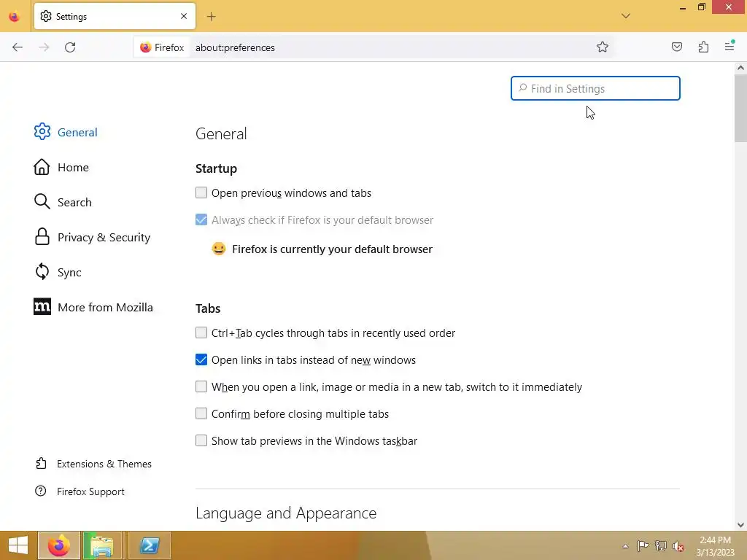Click the scrollbar up arrow
This screenshot has width=747, height=560.
(x=740, y=68)
